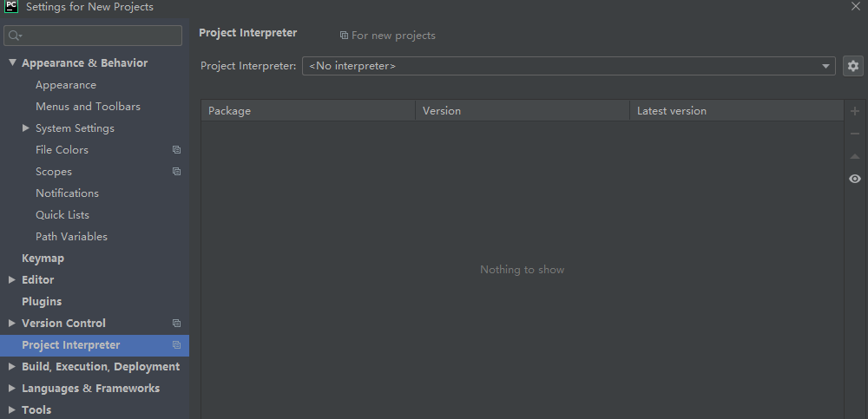Click the add package plus icon
The image size is (868, 419).
(x=855, y=111)
